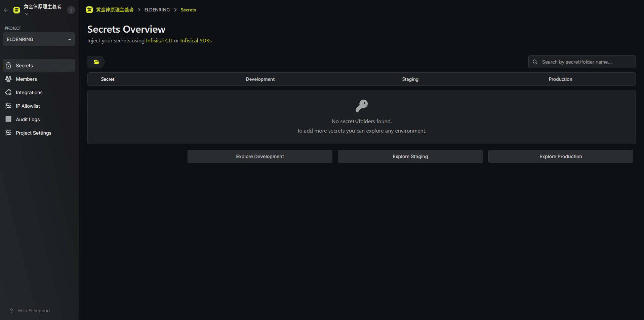Click Explore Development button
The image size is (644, 320).
[x=260, y=156]
